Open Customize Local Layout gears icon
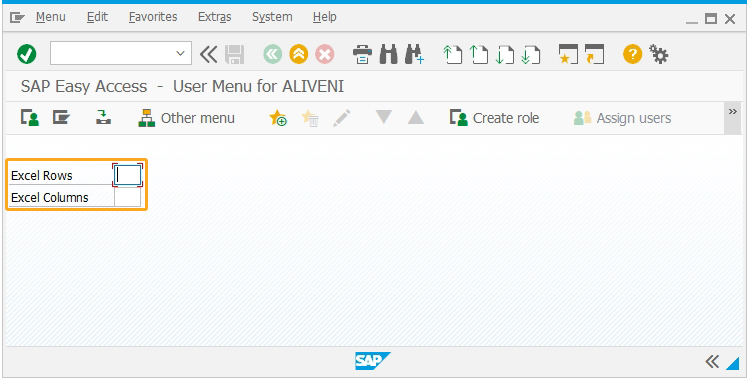This screenshot has height=378, width=750. (659, 54)
